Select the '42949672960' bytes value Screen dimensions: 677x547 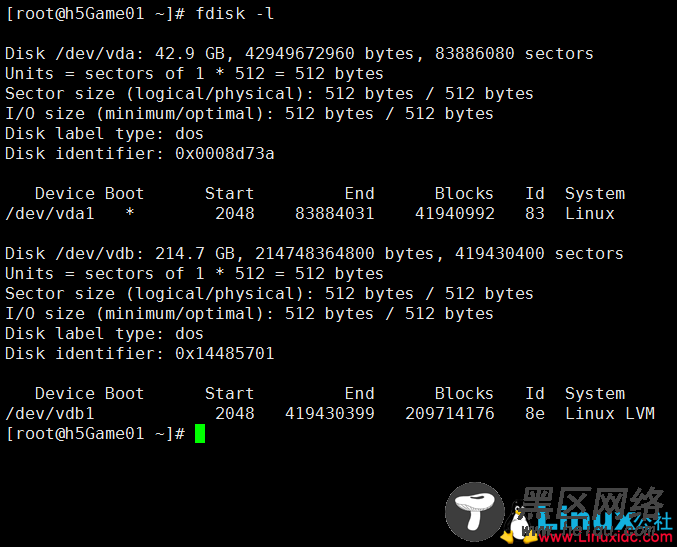pyautogui.click(x=300, y=54)
